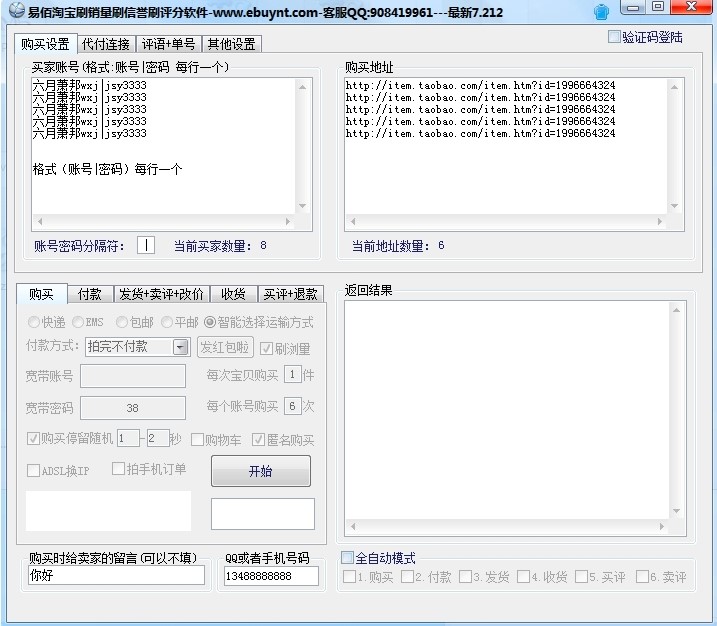
Task: Check the 3.发货 auto-step checkbox
Action: [465, 577]
